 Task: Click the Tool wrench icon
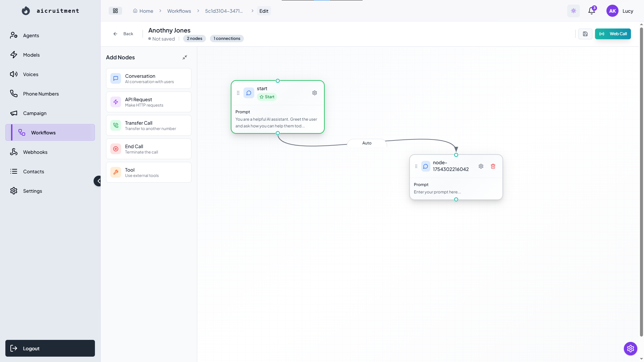[x=116, y=172]
